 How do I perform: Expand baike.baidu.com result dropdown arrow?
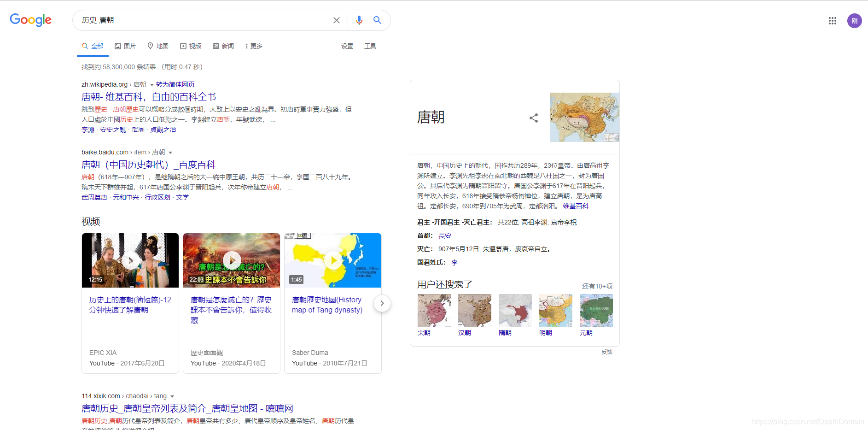(170, 153)
